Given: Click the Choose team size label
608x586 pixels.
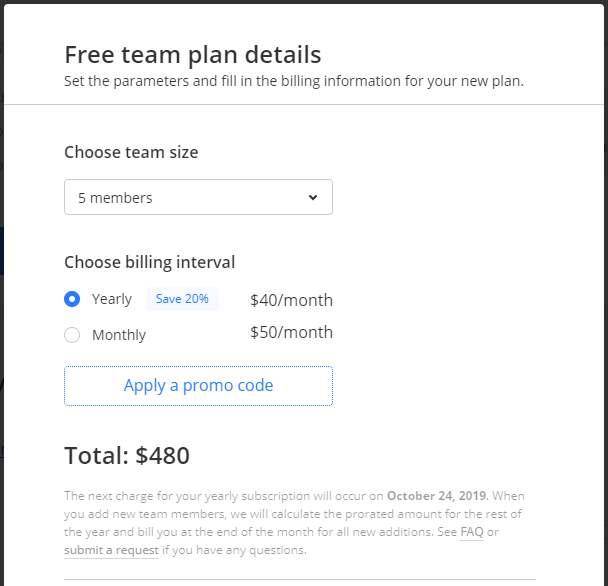Looking at the screenshot, I should tap(131, 152).
